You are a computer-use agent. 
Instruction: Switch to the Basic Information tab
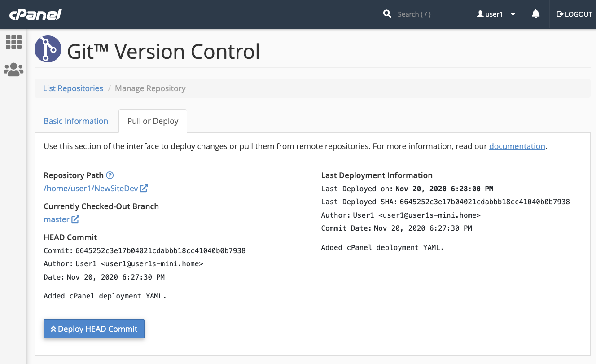tap(76, 121)
